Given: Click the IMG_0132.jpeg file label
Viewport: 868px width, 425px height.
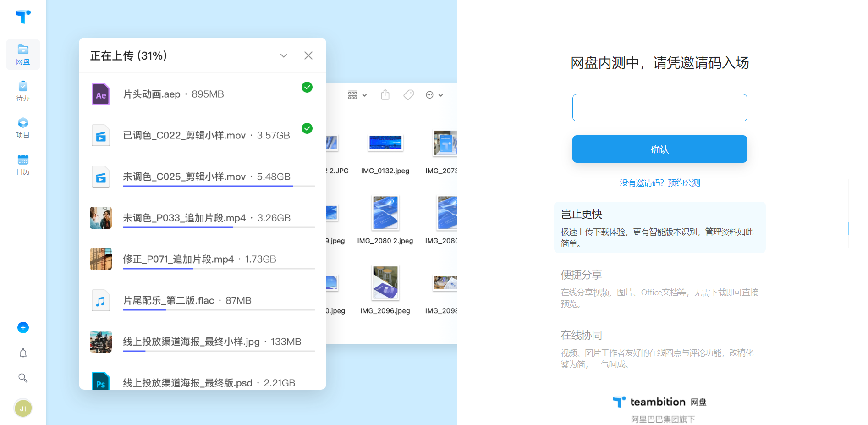Looking at the screenshot, I should coord(385,171).
